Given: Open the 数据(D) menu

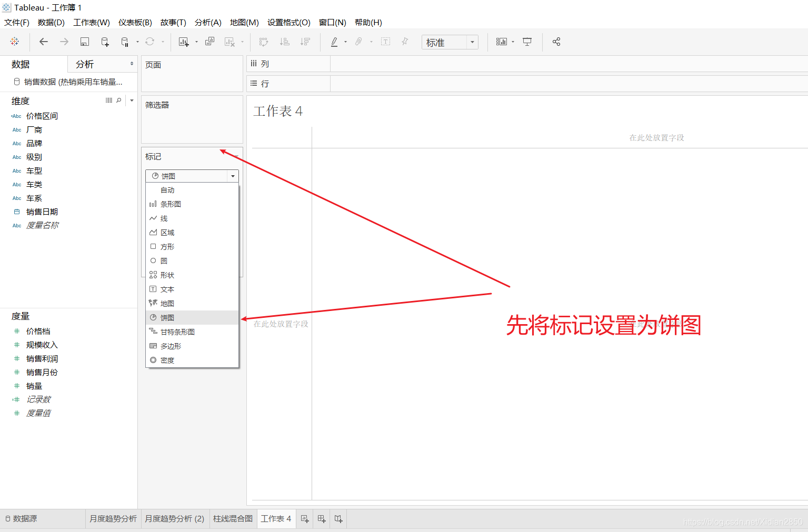Looking at the screenshot, I should (x=51, y=23).
